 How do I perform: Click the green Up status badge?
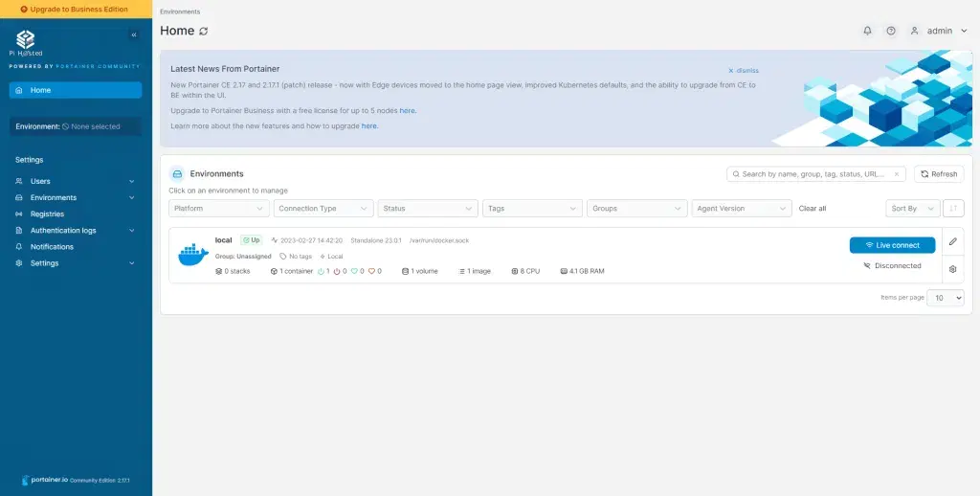click(252, 240)
